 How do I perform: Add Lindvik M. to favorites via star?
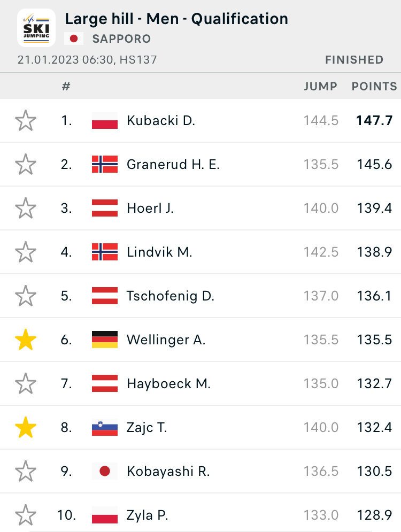tap(26, 252)
